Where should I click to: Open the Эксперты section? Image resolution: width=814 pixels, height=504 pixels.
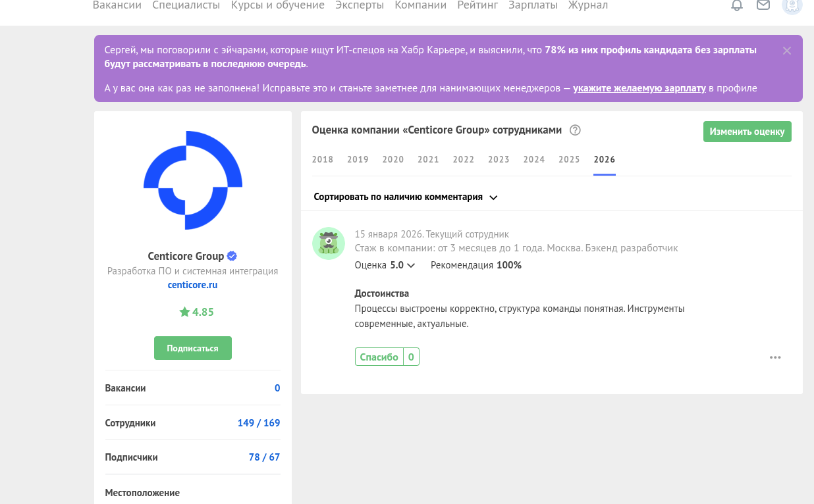360,5
